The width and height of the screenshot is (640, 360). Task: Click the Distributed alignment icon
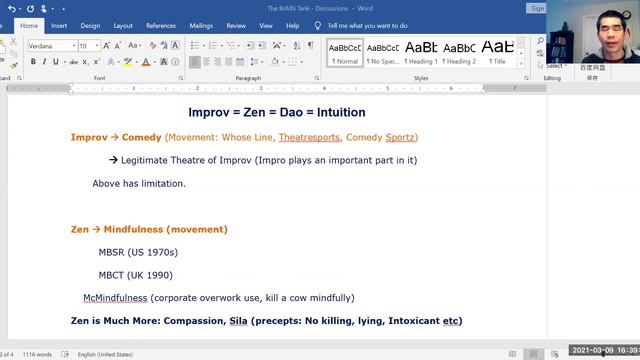pos(240,62)
